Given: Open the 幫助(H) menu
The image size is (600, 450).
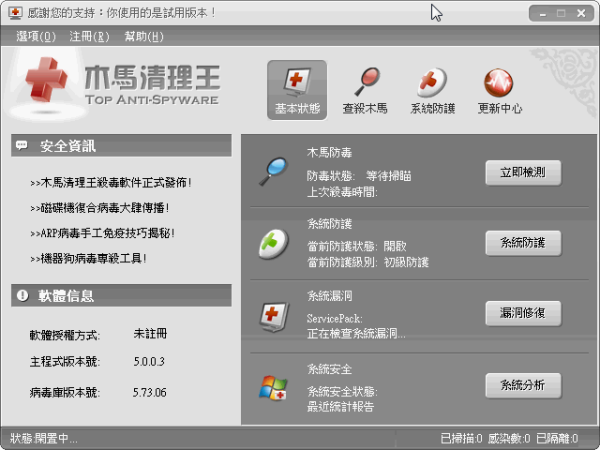Looking at the screenshot, I should click(x=144, y=37).
